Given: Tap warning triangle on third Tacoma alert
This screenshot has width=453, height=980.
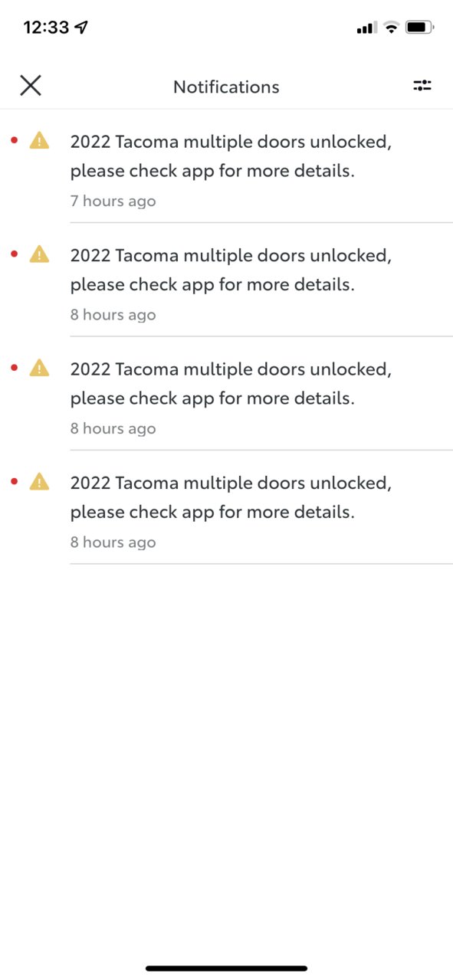Looking at the screenshot, I should (x=39, y=368).
